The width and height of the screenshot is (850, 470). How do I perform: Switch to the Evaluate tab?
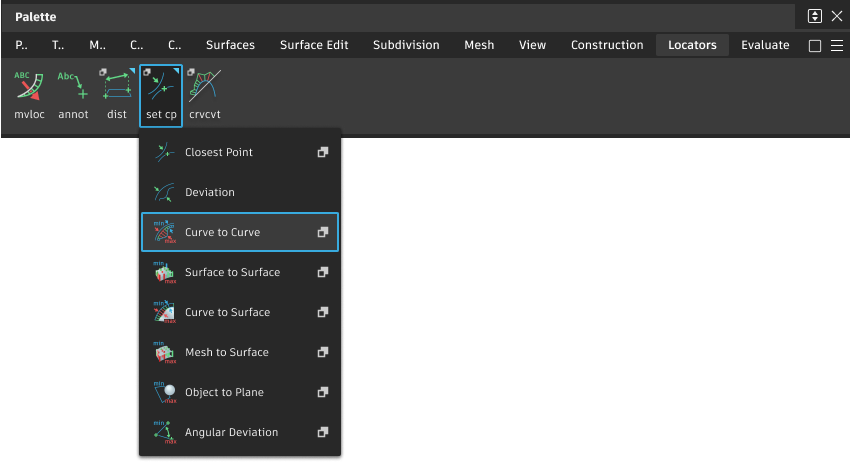pyautogui.click(x=765, y=45)
